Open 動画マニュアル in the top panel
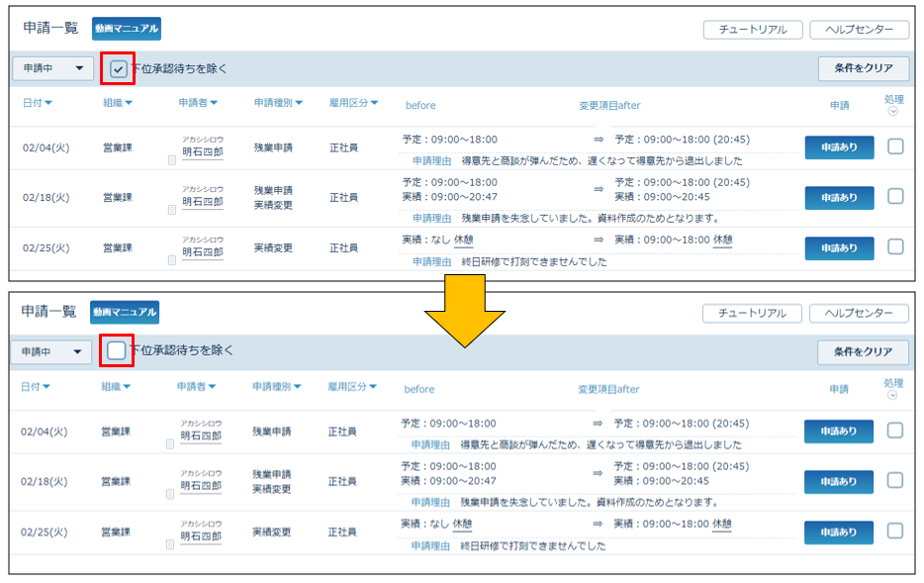Image resolution: width=924 pixels, height=583 pixels. click(126, 29)
